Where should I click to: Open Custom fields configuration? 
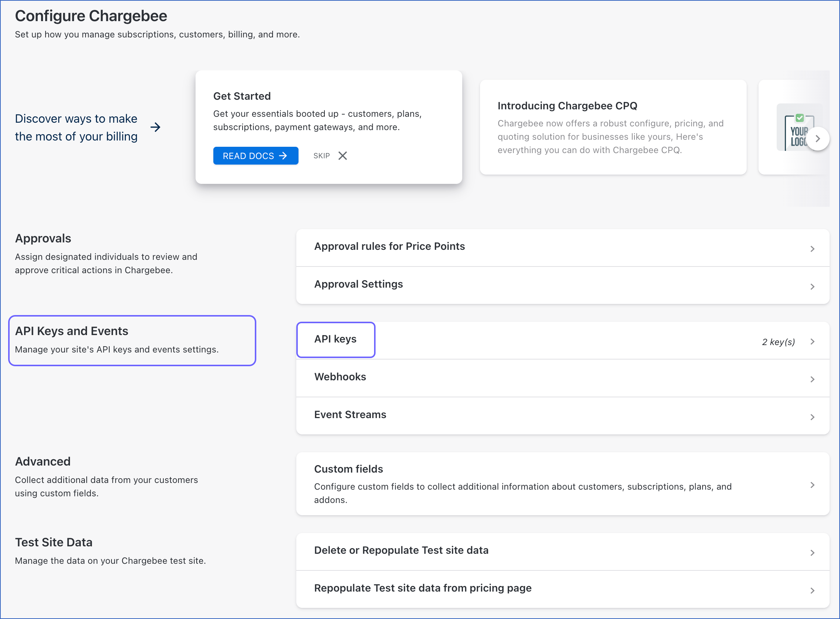click(563, 484)
